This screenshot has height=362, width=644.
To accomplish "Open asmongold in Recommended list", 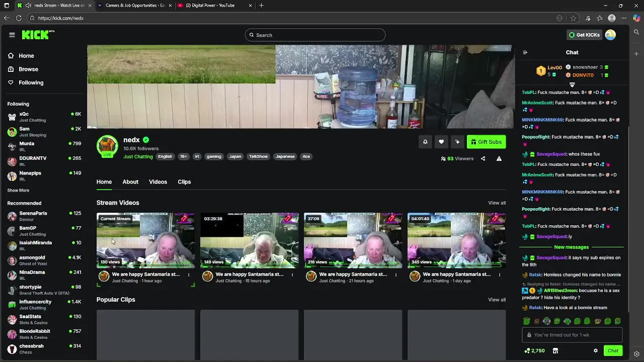I will coord(44,260).
